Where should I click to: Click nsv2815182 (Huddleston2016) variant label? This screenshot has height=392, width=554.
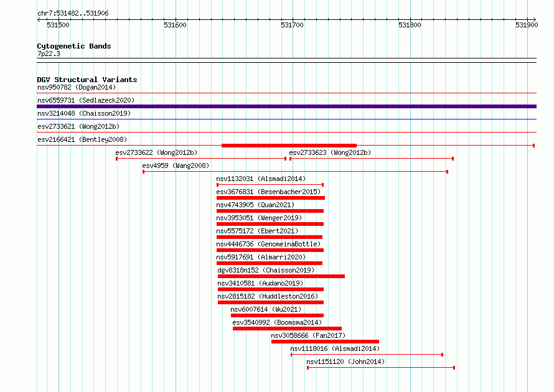[268, 296]
